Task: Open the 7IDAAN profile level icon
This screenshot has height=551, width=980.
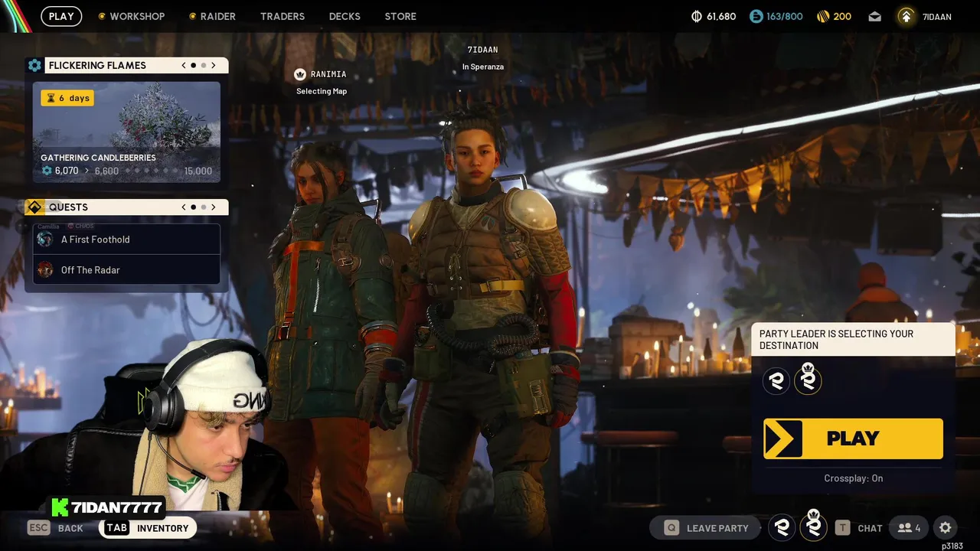Action: click(906, 16)
